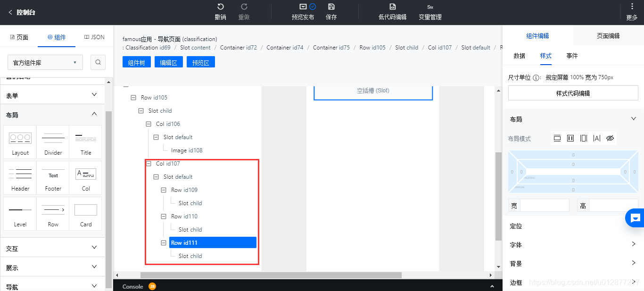Expand the 背景 style section
The image size is (644, 291).
(633, 263)
